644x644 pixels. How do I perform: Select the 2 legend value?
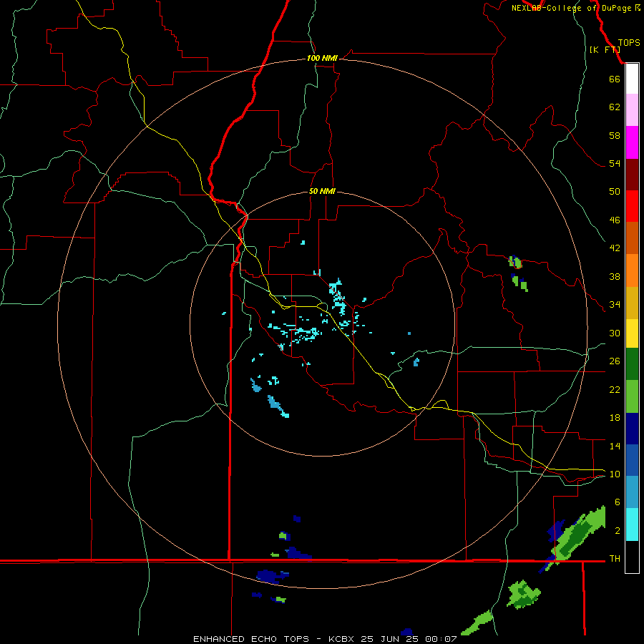click(617, 531)
